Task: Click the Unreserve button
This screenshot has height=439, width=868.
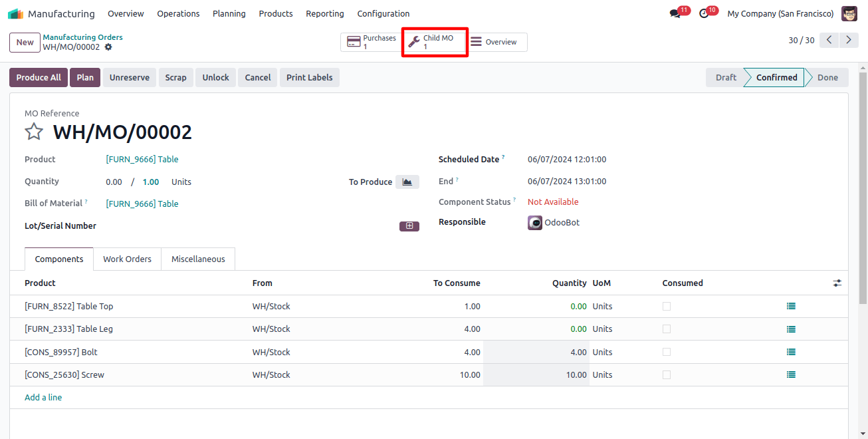Action: tap(130, 78)
